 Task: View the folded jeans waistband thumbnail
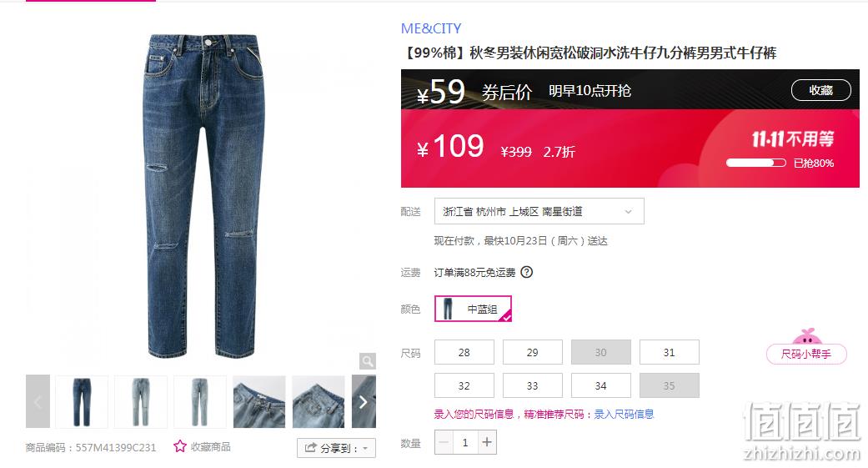(259, 401)
